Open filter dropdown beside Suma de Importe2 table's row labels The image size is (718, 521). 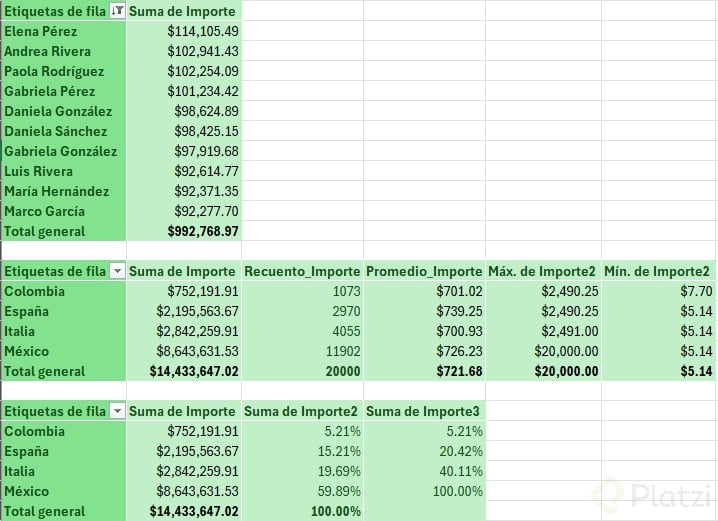pyautogui.click(x=117, y=412)
